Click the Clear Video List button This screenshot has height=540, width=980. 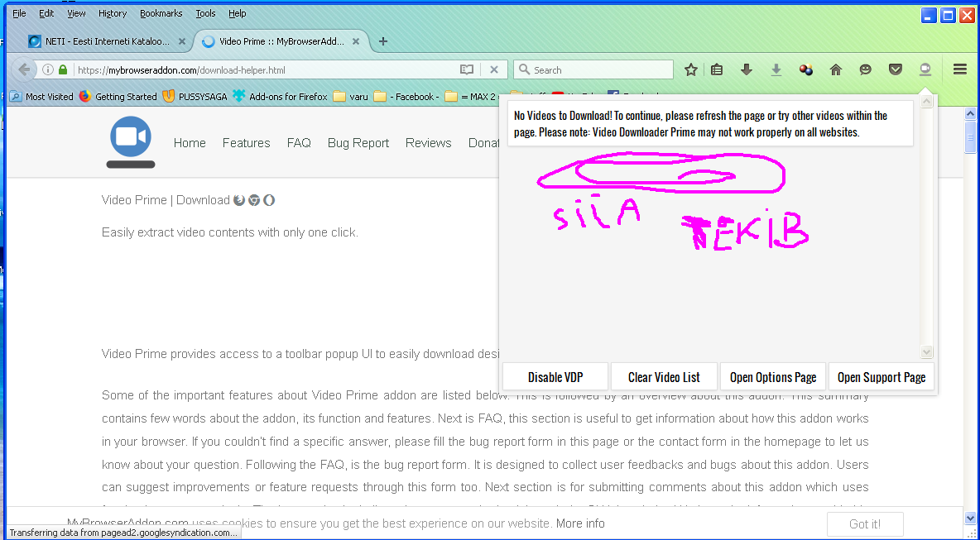(664, 377)
